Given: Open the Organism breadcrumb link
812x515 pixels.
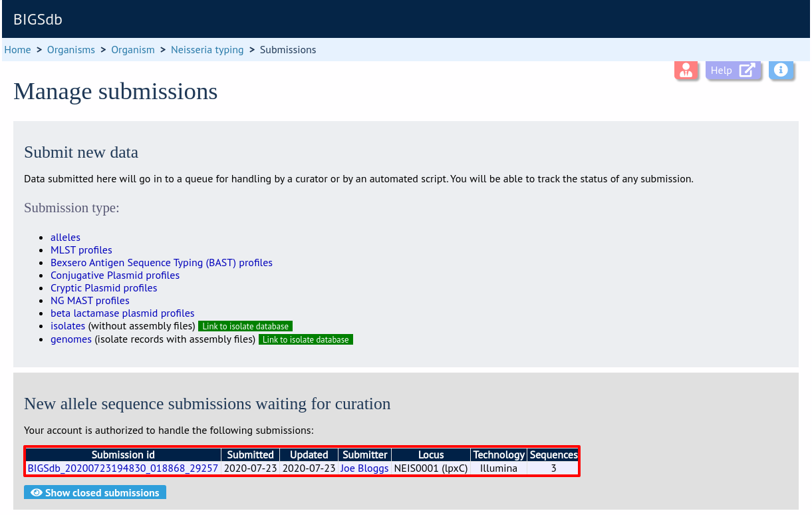Looking at the screenshot, I should click(x=133, y=50).
